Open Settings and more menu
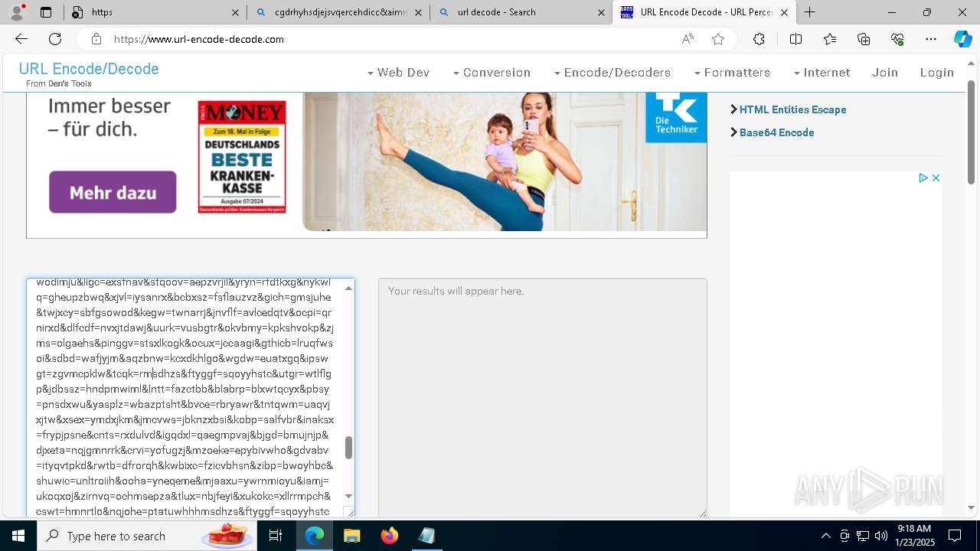Image resolution: width=980 pixels, height=551 pixels. [x=931, y=39]
